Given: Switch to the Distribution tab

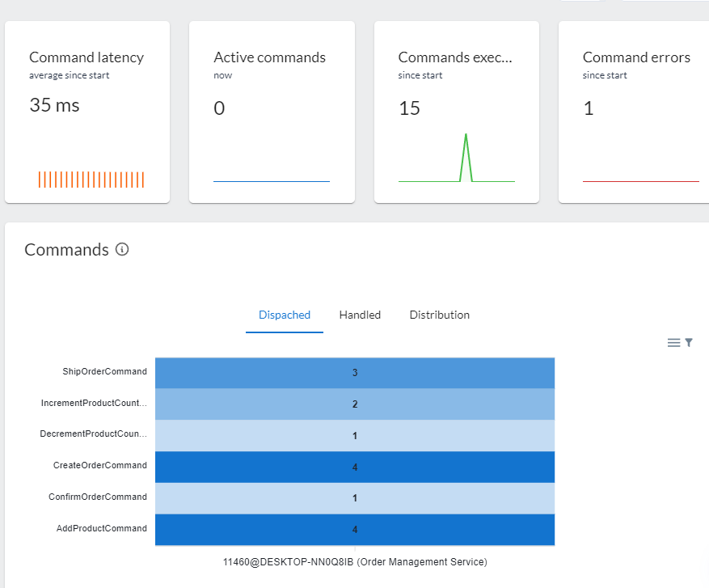Looking at the screenshot, I should 440,315.
